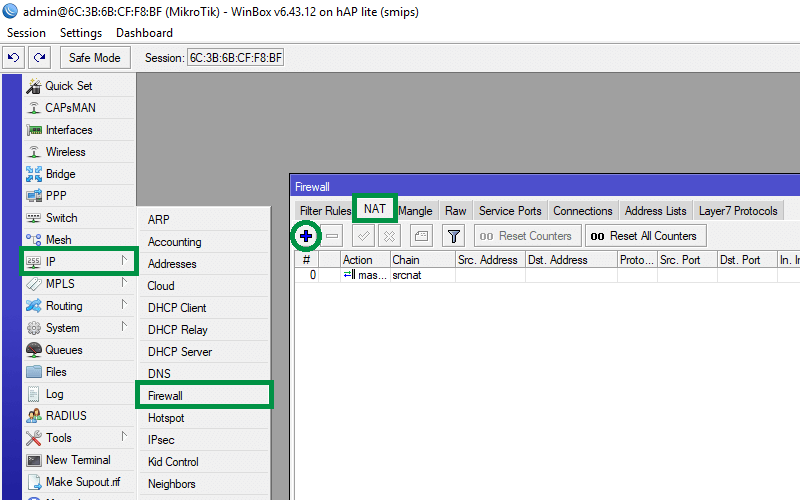Switch to NAT tab

point(374,209)
